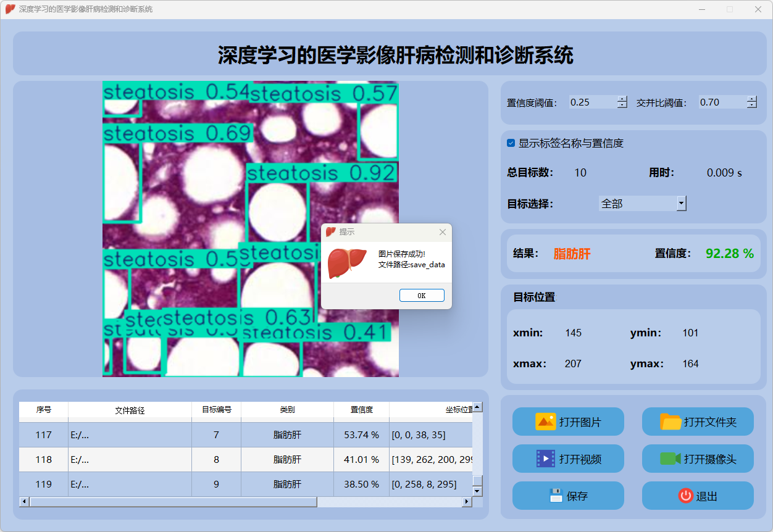Click the table's vertical scrollbar down arrow

tap(477, 491)
